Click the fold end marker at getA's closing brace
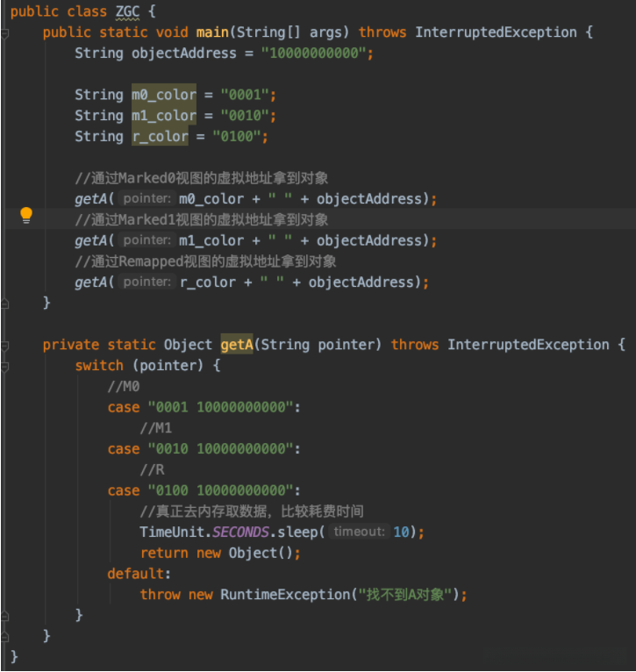 pyautogui.click(x=4, y=637)
